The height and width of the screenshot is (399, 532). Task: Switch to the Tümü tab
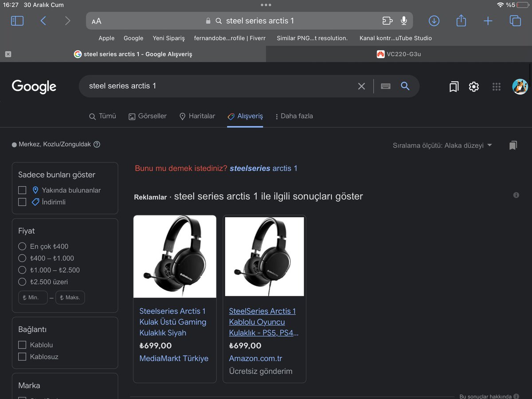[x=102, y=116]
